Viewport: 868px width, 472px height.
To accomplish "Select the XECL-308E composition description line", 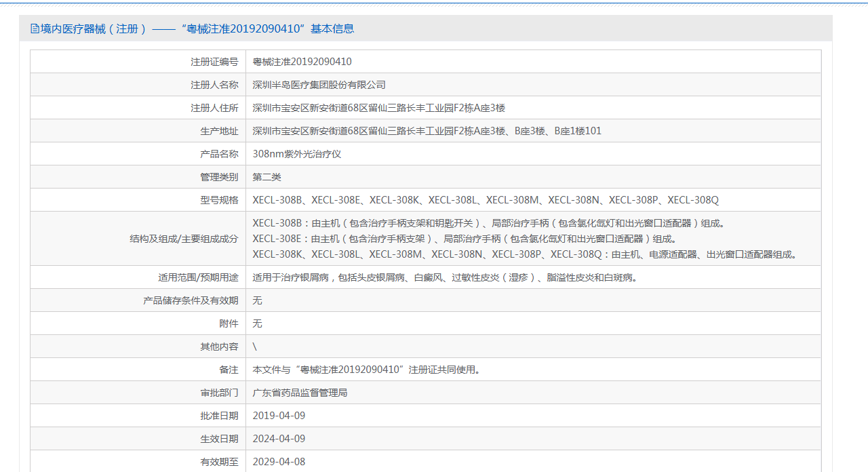I will 465,239.
